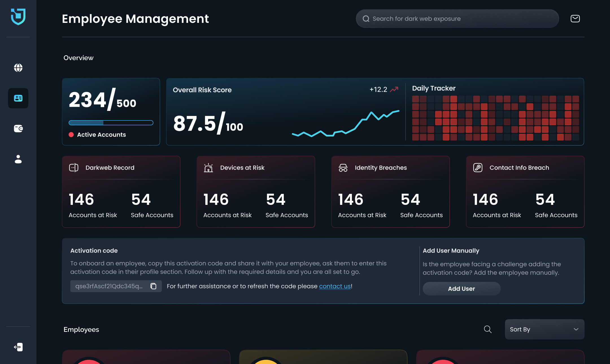
Task: Click the Employee Management page title
Action: [x=135, y=19]
